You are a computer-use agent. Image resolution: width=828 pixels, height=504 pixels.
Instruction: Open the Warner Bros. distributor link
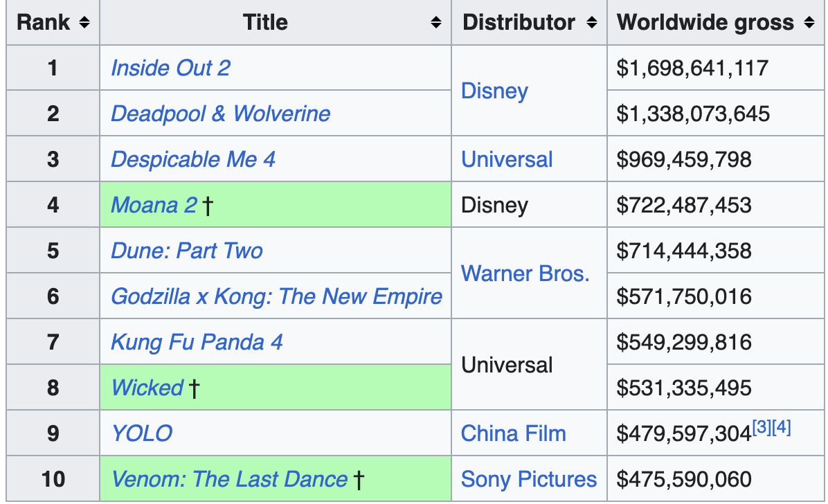point(525,273)
